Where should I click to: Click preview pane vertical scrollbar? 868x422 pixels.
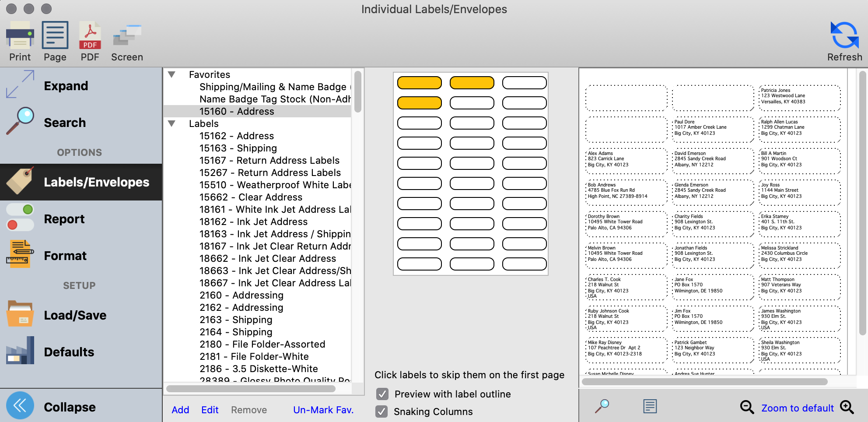(863, 203)
